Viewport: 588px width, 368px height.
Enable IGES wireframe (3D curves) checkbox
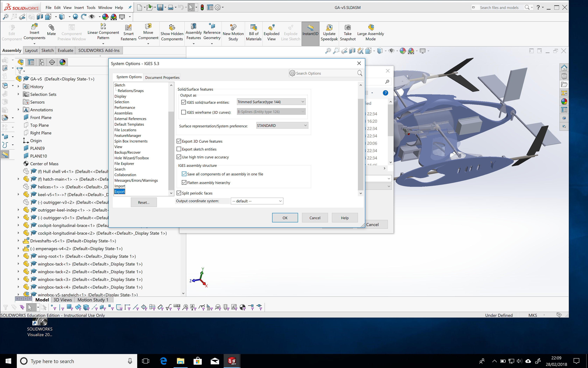[x=184, y=112]
